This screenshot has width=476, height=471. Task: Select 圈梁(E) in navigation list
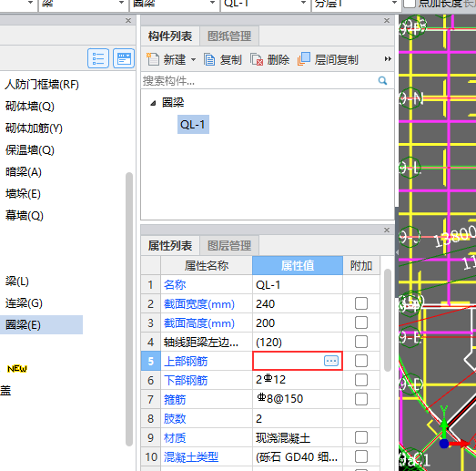coord(23,325)
